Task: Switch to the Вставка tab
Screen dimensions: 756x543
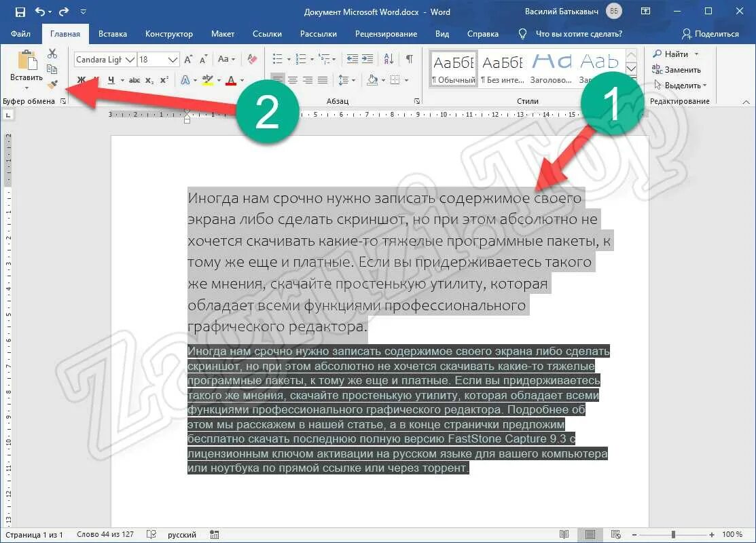Action: [112, 34]
